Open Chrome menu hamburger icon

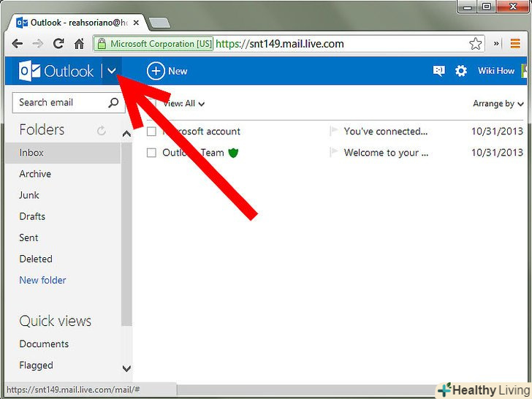click(x=515, y=43)
